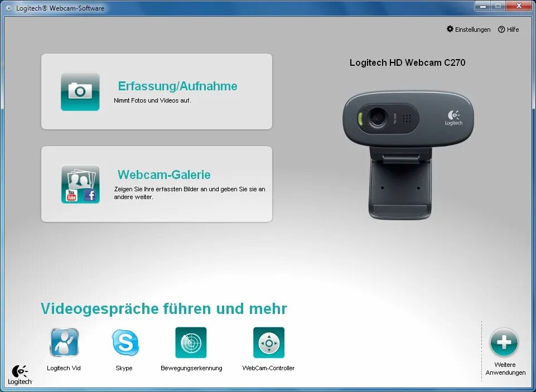Click the Logitech HD Webcam C270 image
The image size is (536, 392).
coord(408,154)
